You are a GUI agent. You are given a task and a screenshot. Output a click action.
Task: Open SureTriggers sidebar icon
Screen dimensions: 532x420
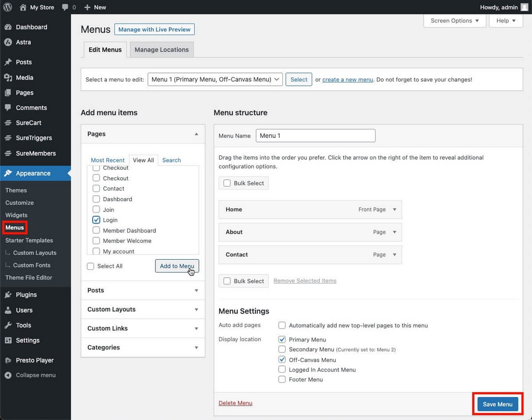[8, 138]
